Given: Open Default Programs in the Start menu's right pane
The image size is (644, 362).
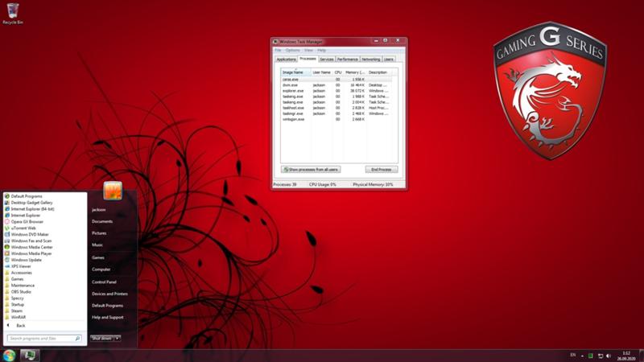Looking at the screenshot, I should tap(107, 306).
